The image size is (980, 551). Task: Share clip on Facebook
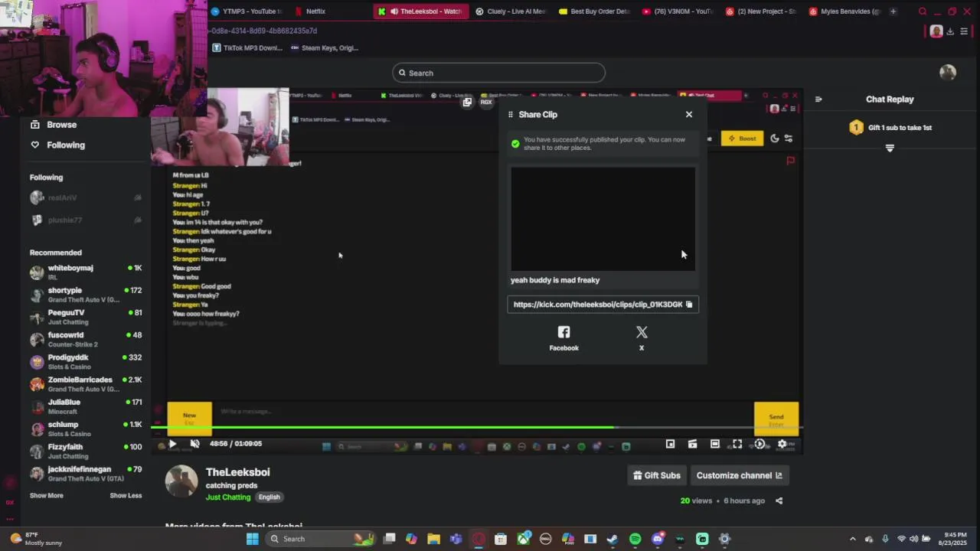click(564, 337)
